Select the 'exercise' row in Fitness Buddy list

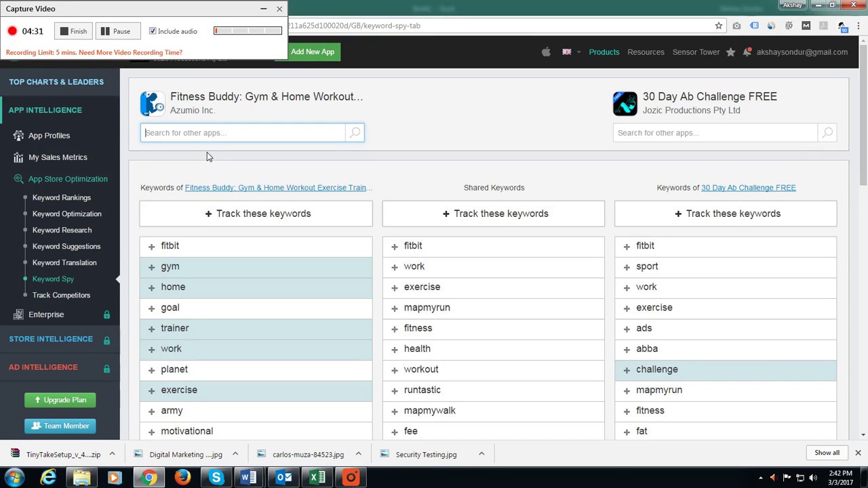pos(256,390)
